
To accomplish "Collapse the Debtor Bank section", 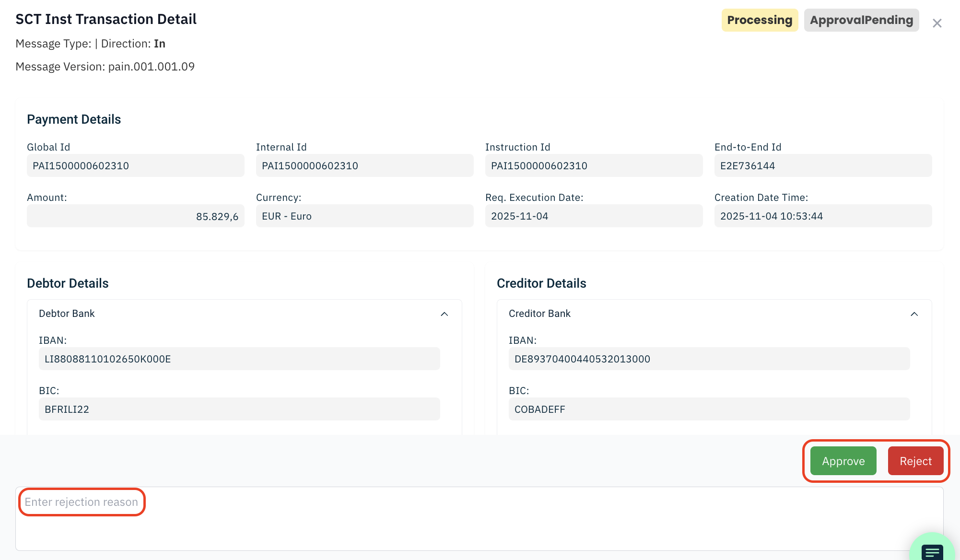I will click(x=444, y=314).
